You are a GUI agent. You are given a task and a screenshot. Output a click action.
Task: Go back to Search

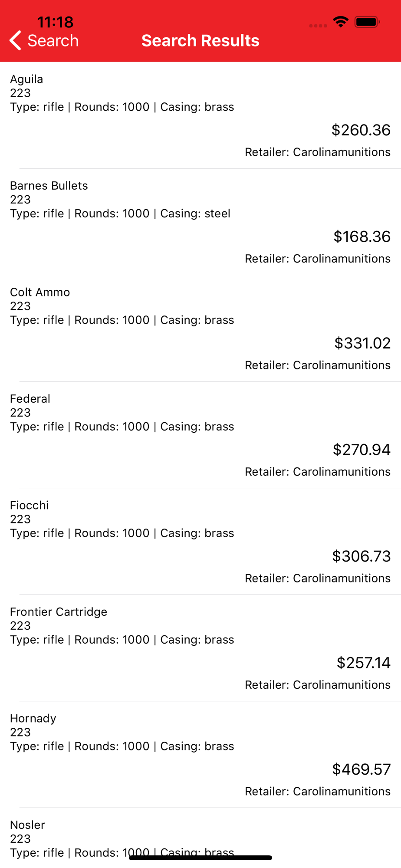pyautogui.click(x=44, y=40)
